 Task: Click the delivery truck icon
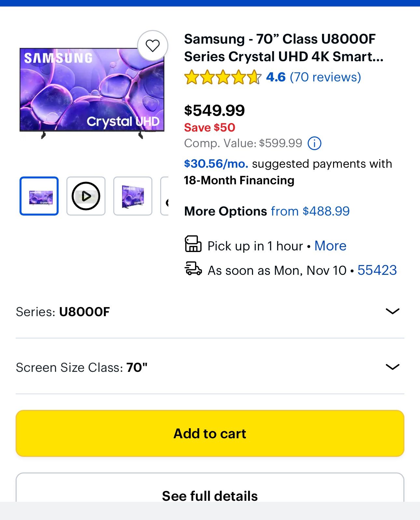(x=193, y=269)
